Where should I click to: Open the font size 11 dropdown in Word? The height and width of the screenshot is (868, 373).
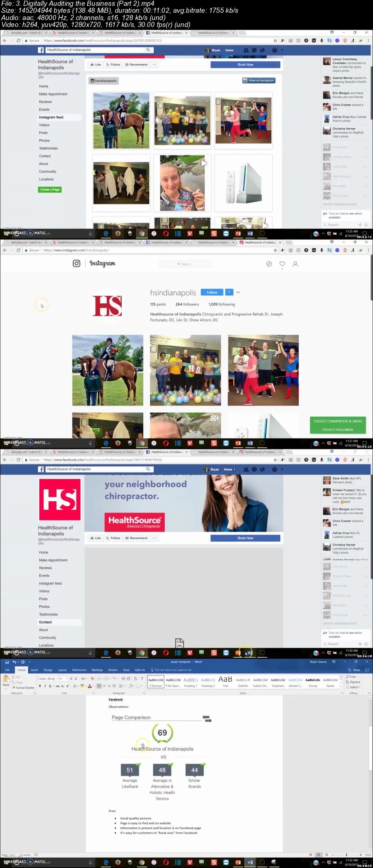[x=67, y=678]
